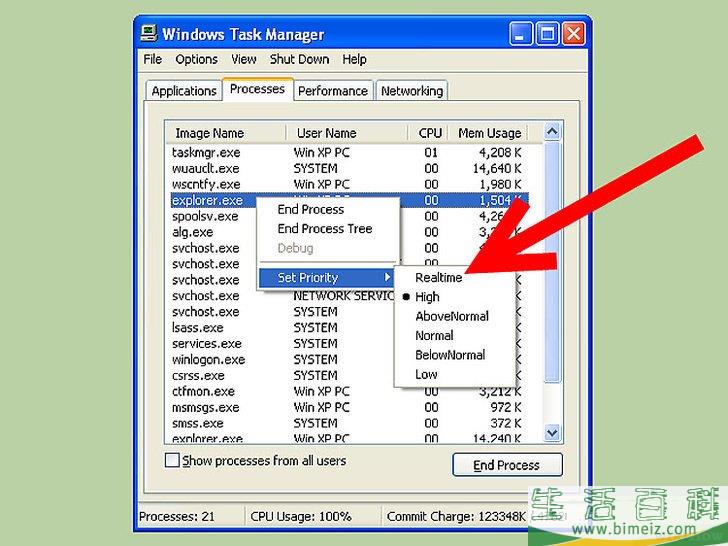Sort by Image Name column header
728x546 pixels.
point(226,133)
